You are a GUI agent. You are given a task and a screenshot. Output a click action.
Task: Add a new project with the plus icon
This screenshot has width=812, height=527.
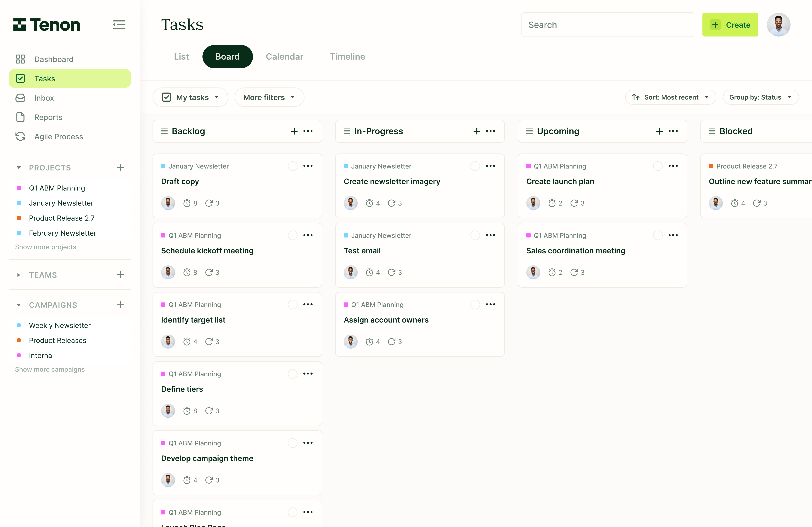pyautogui.click(x=120, y=167)
